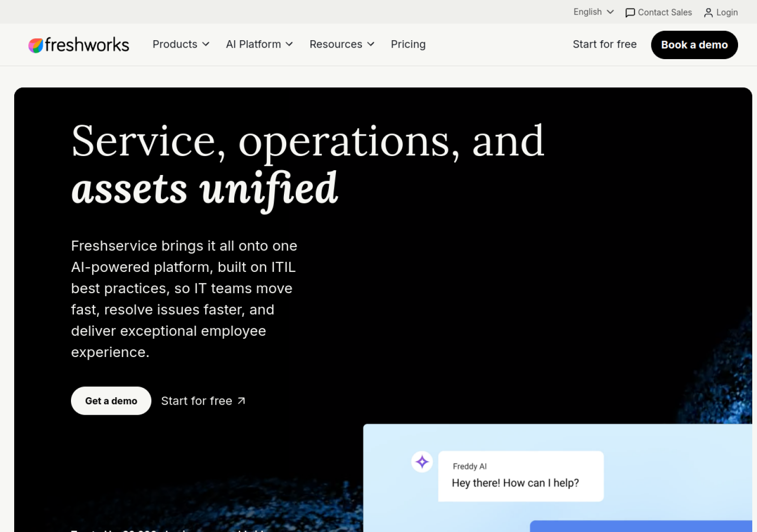
Task: Click the "Freddy AI" label
Action: 470,466
